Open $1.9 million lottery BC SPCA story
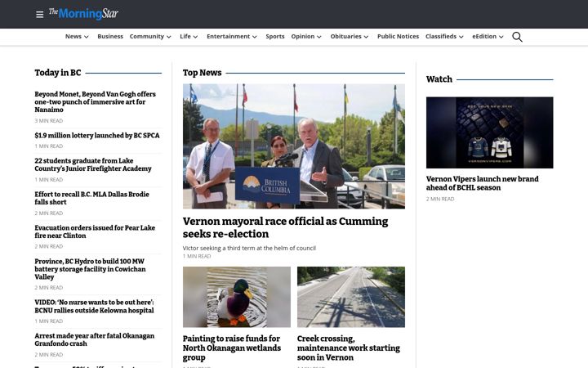588x368 pixels. [97, 135]
